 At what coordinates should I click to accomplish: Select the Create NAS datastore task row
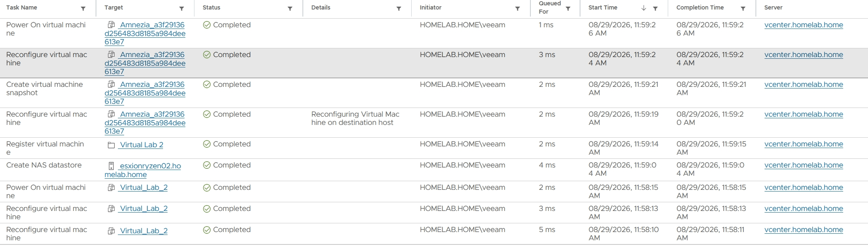coord(434,170)
